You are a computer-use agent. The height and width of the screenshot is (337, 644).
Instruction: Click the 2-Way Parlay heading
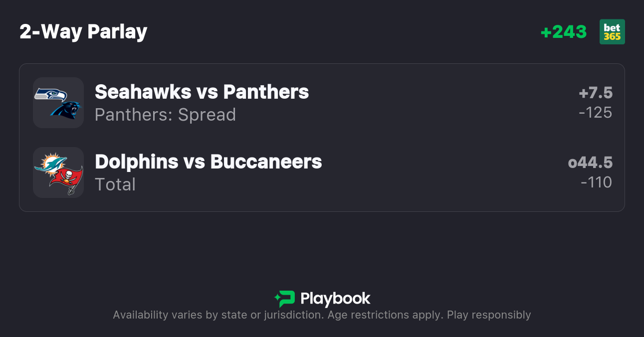[x=83, y=32]
